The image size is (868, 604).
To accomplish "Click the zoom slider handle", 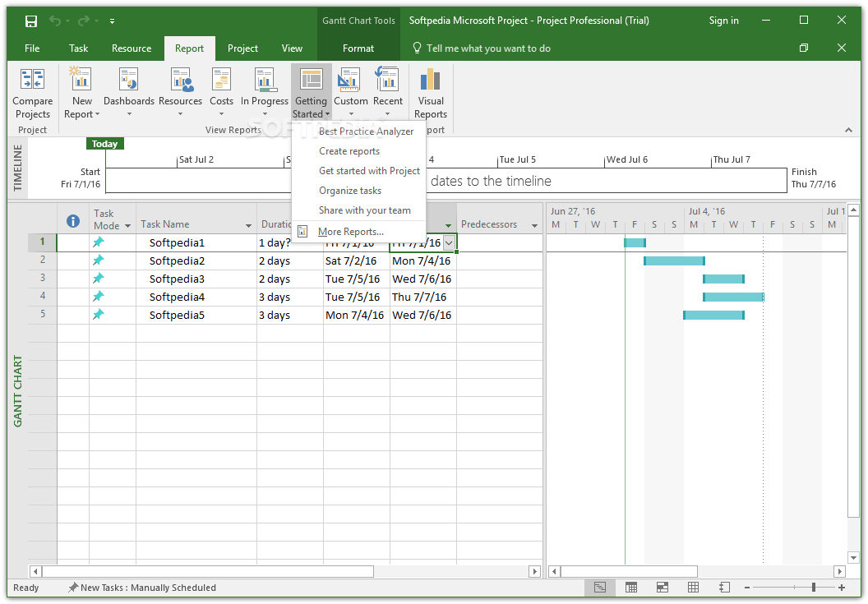I will click(x=813, y=588).
